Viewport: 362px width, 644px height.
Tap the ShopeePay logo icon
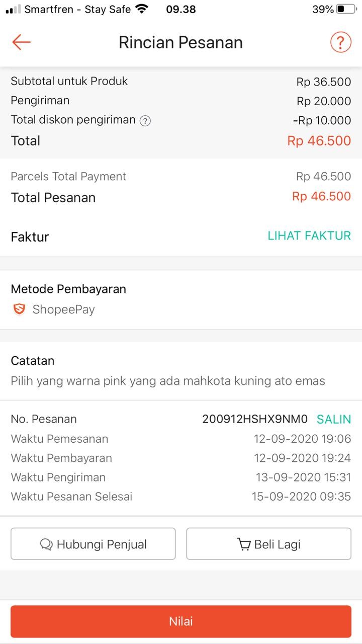[x=19, y=309]
